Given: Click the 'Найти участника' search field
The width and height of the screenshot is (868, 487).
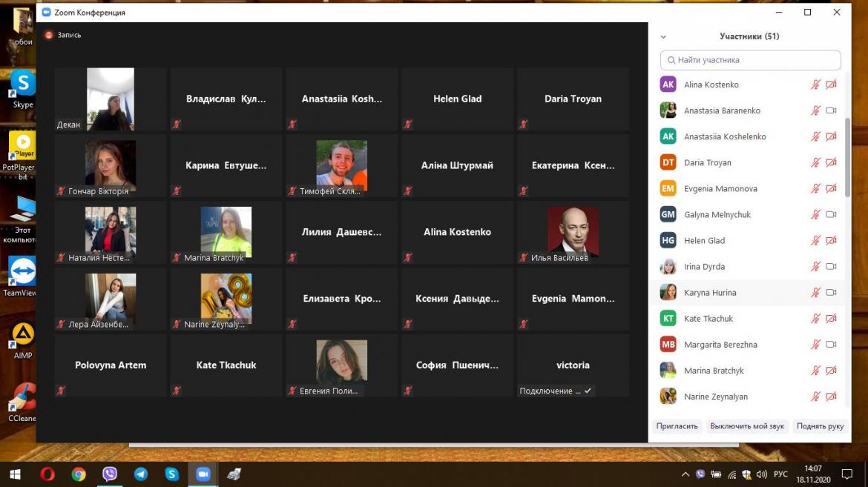Looking at the screenshot, I should 750,60.
